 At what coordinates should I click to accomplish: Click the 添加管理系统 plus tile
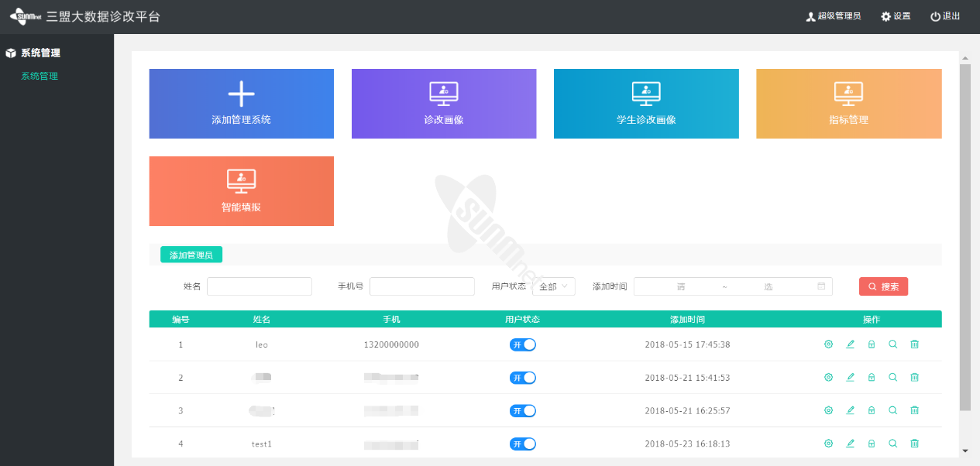[x=241, y=104]
